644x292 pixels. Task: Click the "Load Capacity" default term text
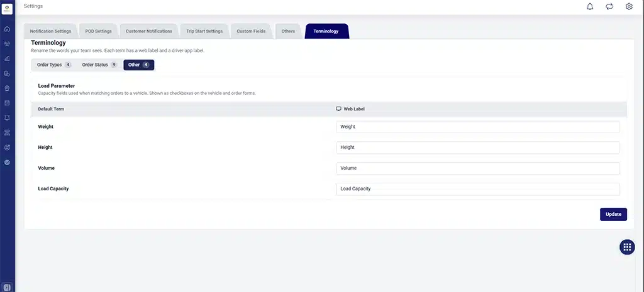click(x=53, y=188)
